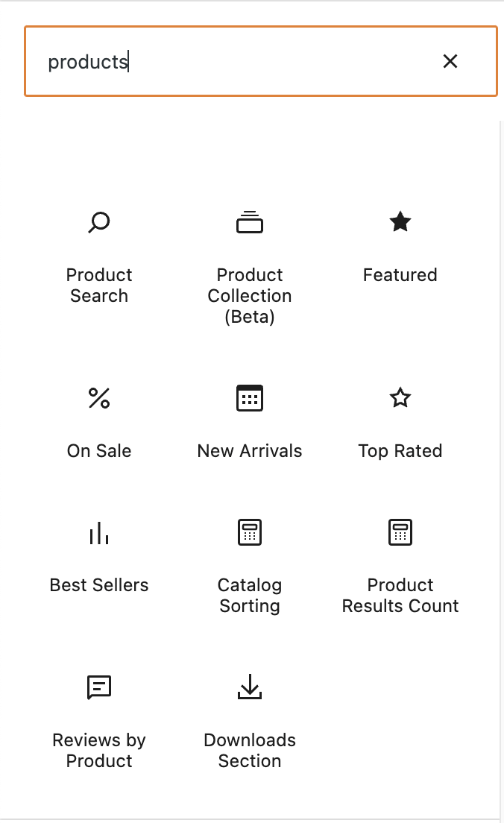This screenshot has height=823, width=504.
Task: Select the Product Search block icon
Action: [99, 221]
